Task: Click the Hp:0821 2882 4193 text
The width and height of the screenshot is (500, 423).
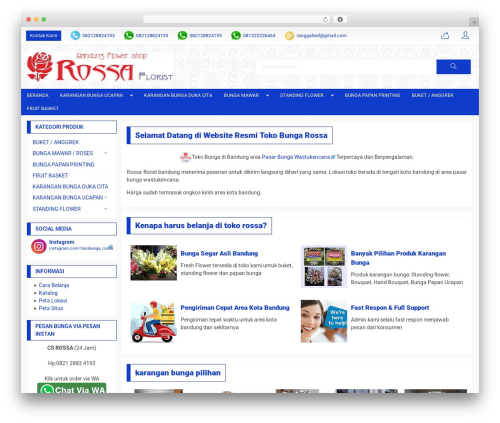Action: tap(72, 363)
